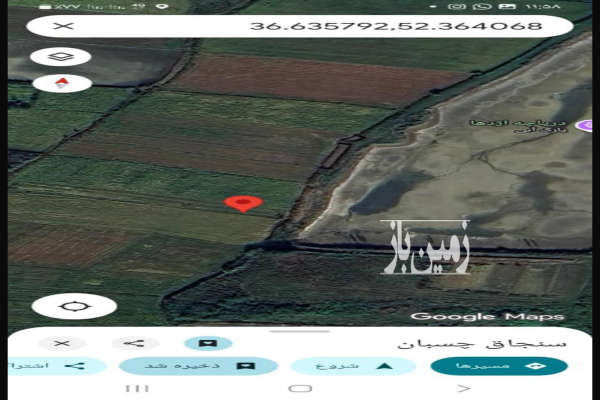Clear the coordinates search with X
Image resolution: width=600 pixels, height=400 pixels.
[x=65, y=27]
